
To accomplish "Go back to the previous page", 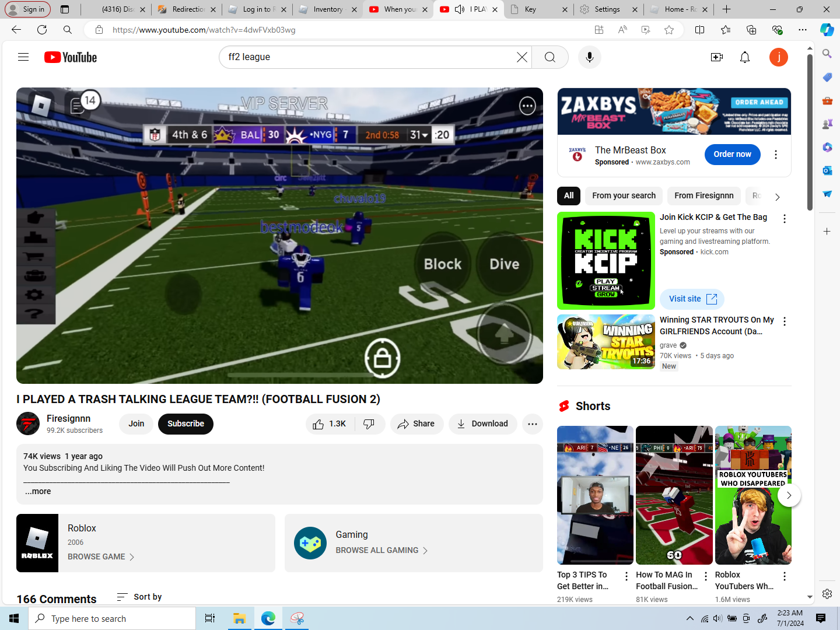I will coord(16,30).
